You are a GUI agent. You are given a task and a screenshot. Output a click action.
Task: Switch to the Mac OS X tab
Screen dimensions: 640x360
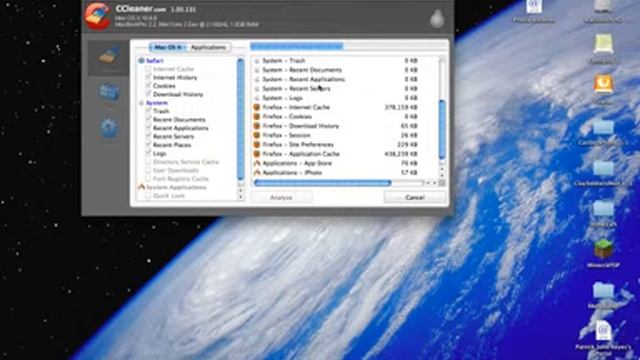[168, 47]
